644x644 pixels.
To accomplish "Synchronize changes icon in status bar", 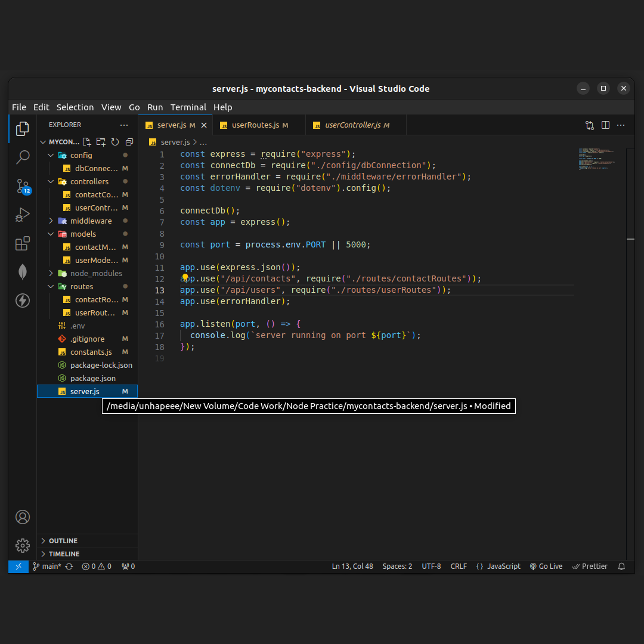I will pos(69,566).
